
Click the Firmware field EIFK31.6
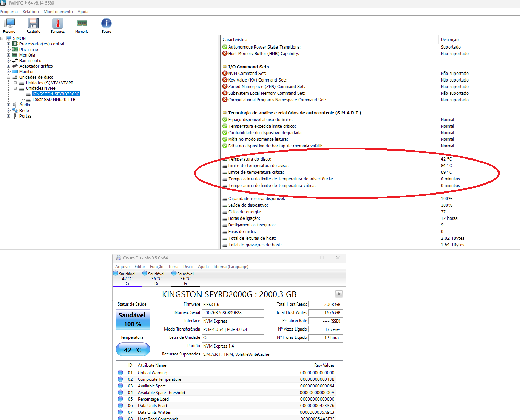[233, 305]
